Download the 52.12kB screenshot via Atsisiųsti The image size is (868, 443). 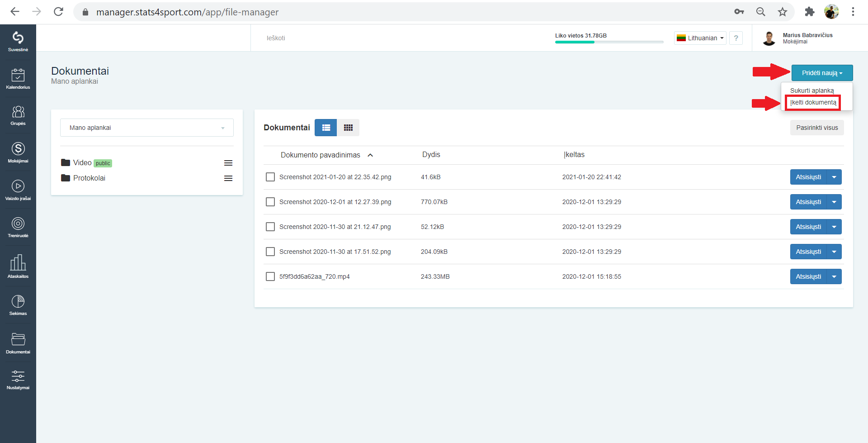coord(808,227)
